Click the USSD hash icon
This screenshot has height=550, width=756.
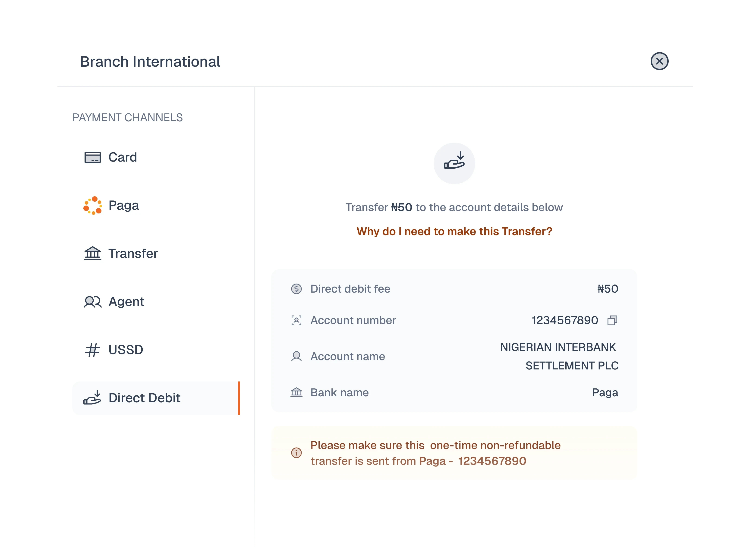[92, 350]
